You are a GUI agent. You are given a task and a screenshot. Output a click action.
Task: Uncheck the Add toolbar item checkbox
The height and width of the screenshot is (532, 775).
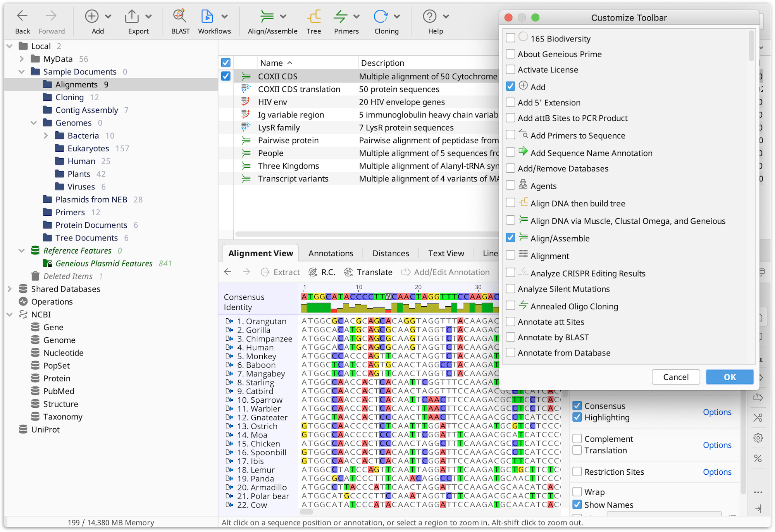coord(511,86)
